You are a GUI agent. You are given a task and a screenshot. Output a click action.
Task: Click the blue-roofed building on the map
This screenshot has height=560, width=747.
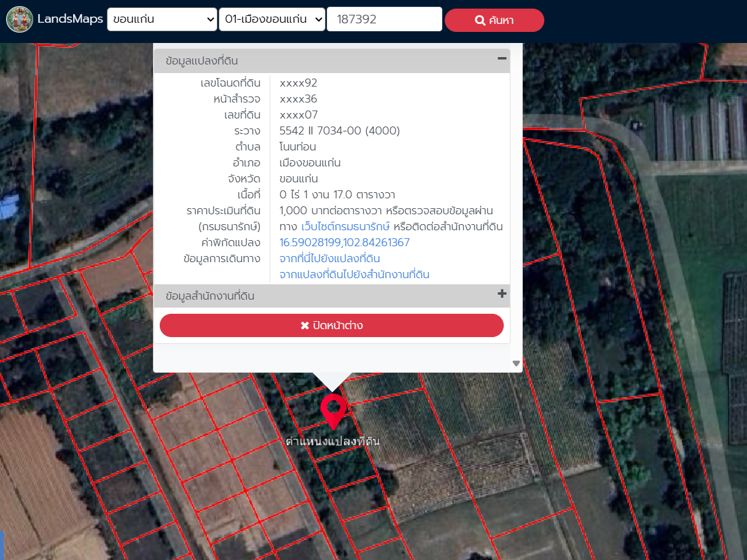click(9, 206)
